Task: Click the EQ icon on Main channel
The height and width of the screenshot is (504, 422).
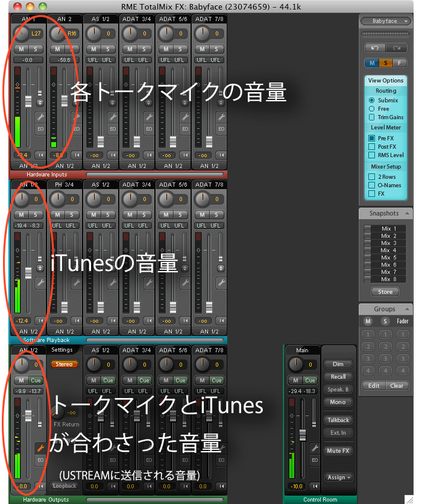Action: point(315,460)
